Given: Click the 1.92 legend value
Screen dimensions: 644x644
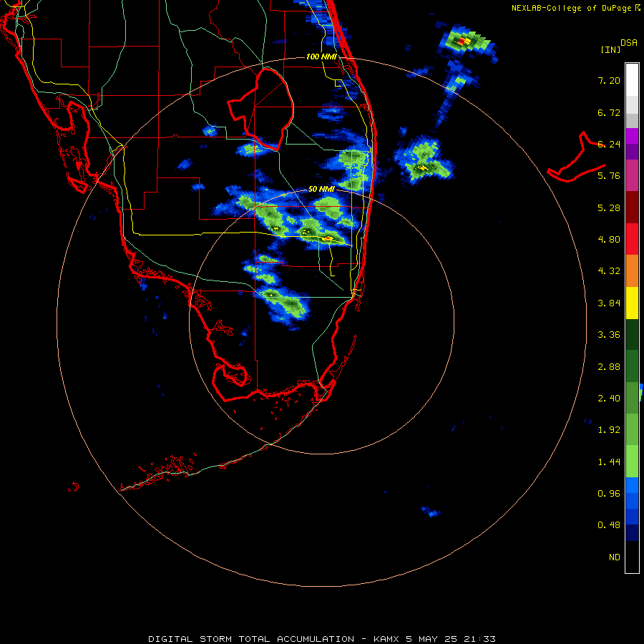Looking at the screenshot, I should tap(609, 430).
